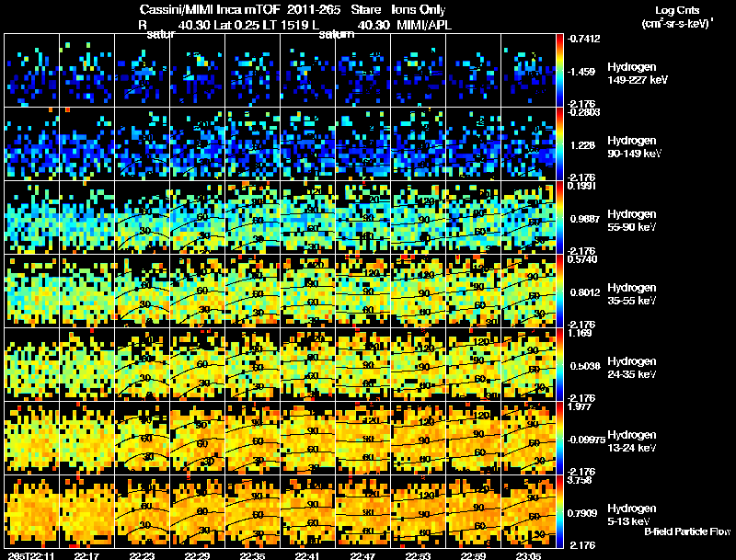
Task: Click the 22:17 time label on axis
Action: 87,554
